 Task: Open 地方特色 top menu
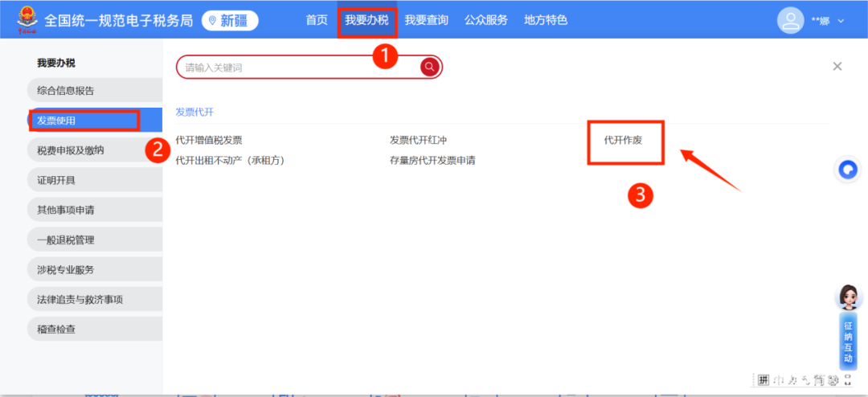coord(546,20)
